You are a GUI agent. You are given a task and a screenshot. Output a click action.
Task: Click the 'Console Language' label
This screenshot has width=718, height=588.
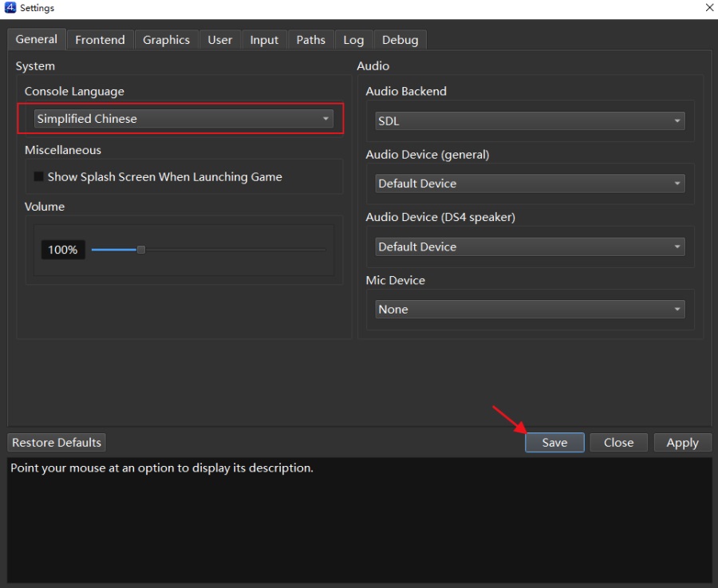[x=74, y=92]
